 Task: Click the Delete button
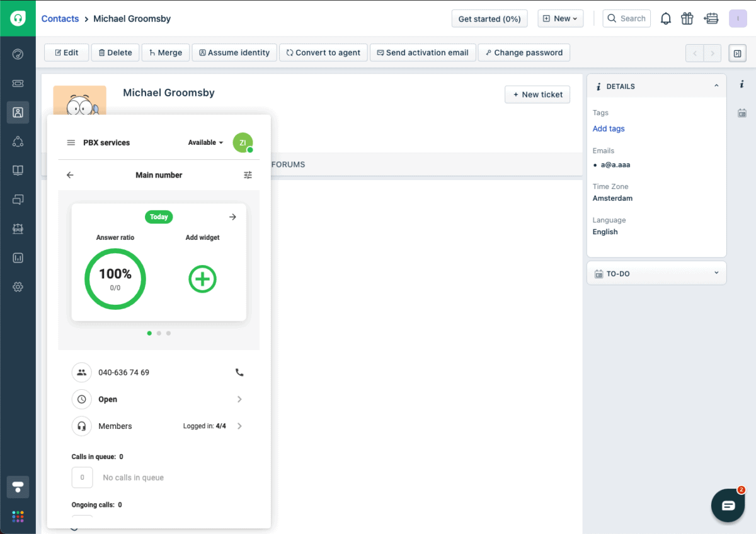pyautogui.click(x=115, y=53)
